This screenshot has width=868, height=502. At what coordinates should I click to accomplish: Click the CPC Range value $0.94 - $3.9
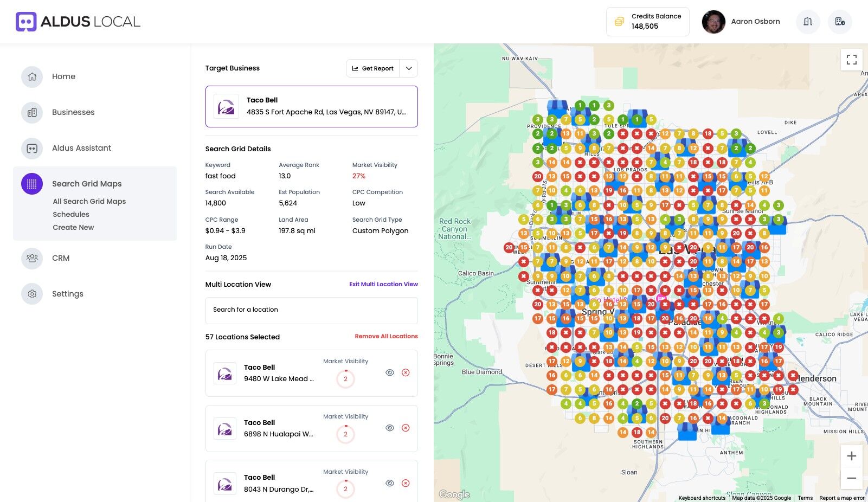coord(226,231)
